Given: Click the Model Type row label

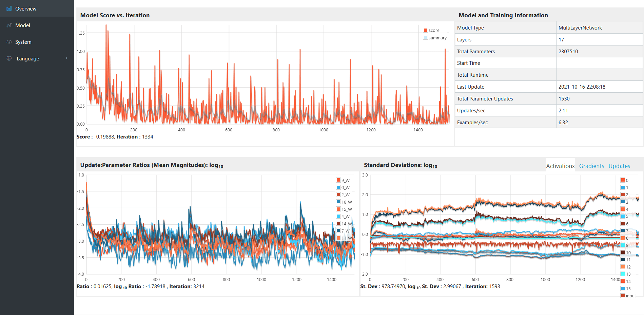Looking at the screenshot, I should 470,28.
